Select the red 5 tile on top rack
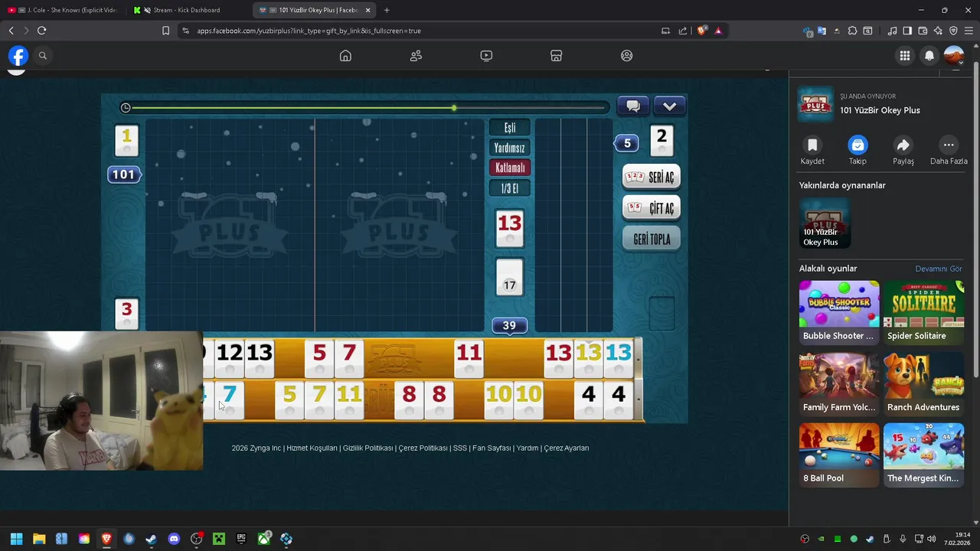This screenshot has height=551, width=980. 319,358
